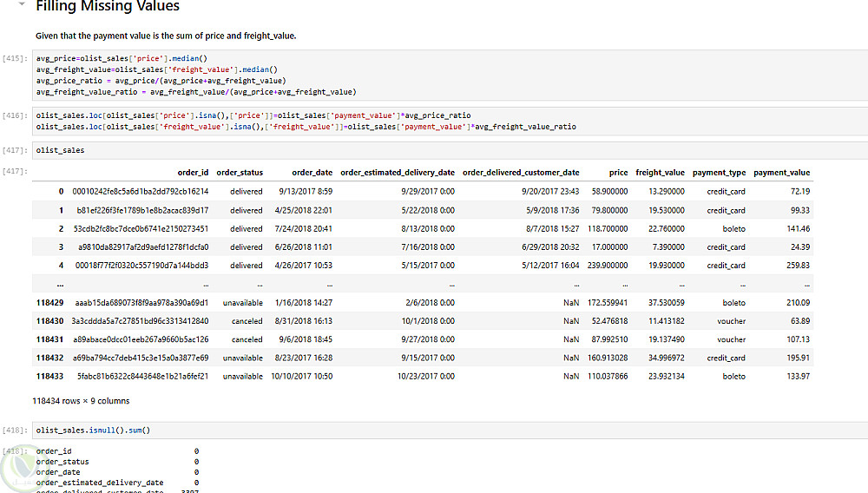This screenshot has height=493, width=868.
Task: Focus the olist_sales.isnull().sum() cell
Action: coord(434,430)
